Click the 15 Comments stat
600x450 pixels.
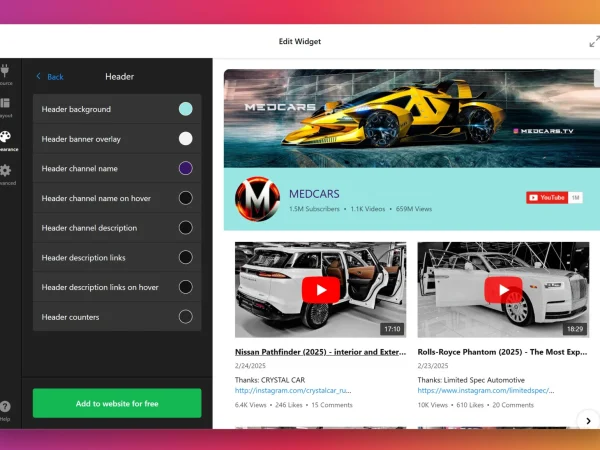[x=332, y=405]
